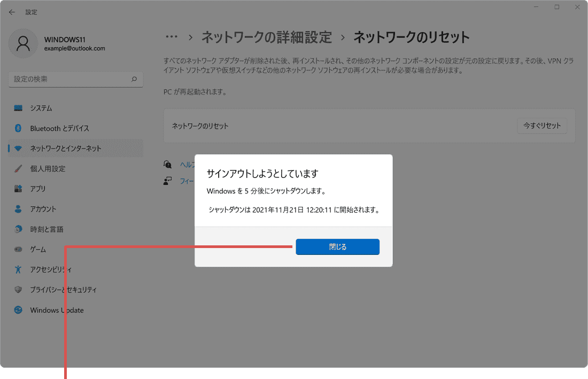Open アカウント settings
The height and width of the screenshot is (379, 588).
click(x=46, y=208)
